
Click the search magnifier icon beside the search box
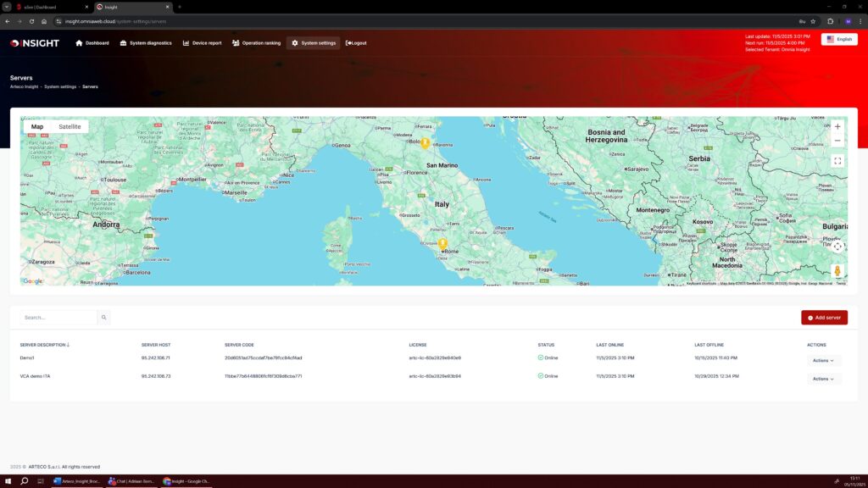coord(104,318)
